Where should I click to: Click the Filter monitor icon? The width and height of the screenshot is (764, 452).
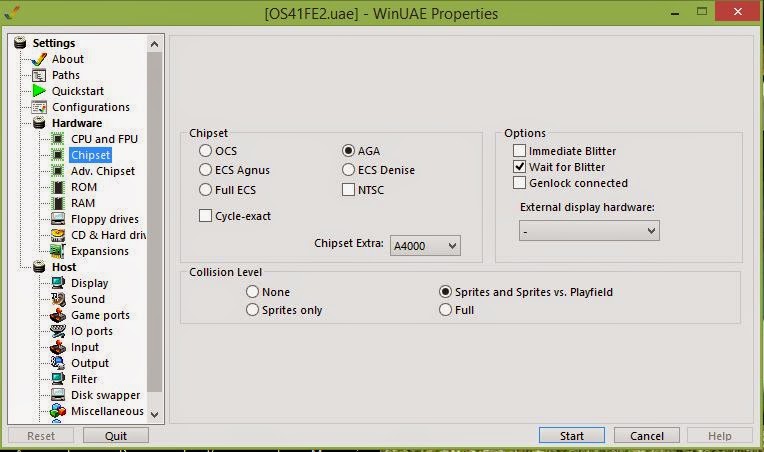click(58, 379)
